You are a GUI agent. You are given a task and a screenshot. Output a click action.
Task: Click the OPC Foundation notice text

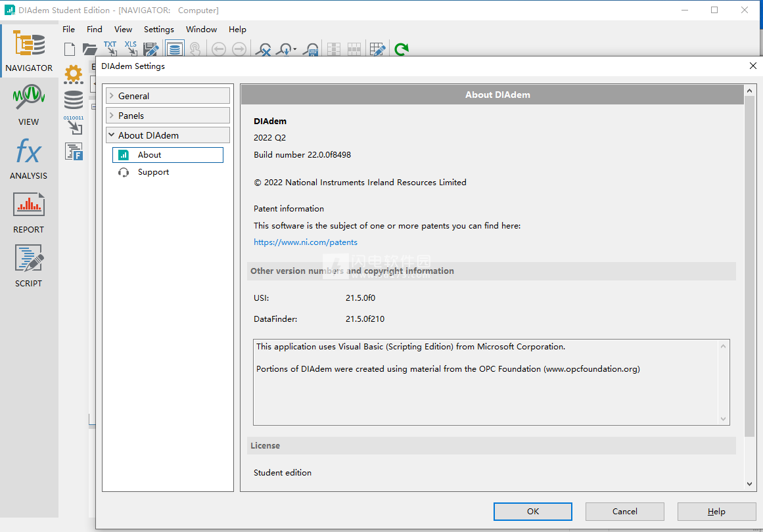448,369
